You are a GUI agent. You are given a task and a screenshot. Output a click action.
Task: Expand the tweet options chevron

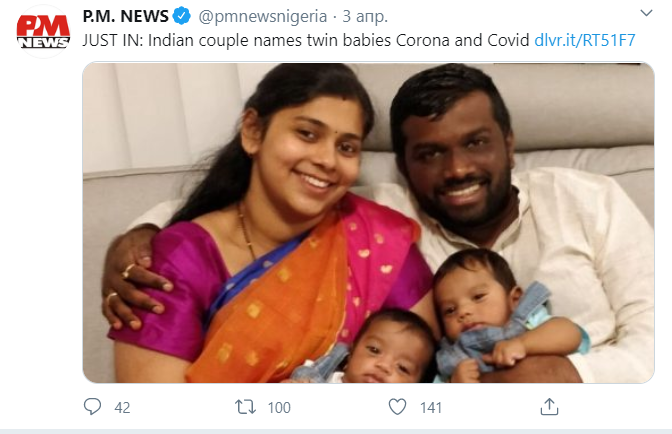pyautogui.click(x=646, y=13)
